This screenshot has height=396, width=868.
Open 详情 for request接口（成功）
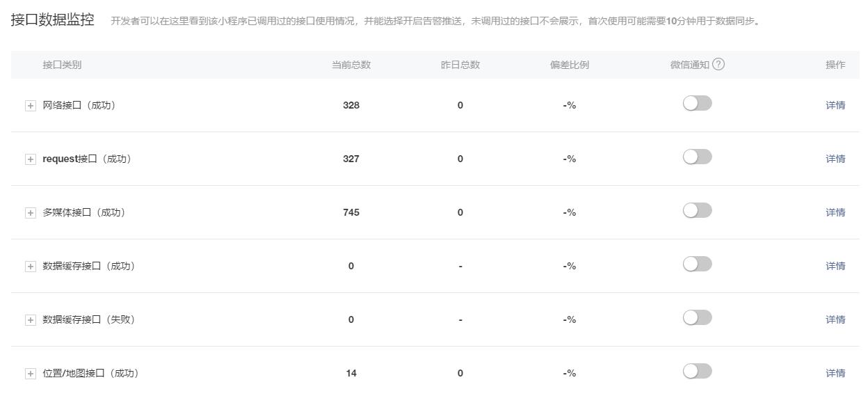(x=835, y=159)
